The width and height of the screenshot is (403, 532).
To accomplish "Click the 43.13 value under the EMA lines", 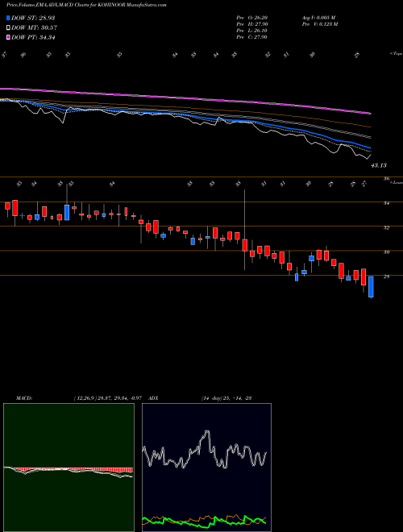I will [x=379, y=165].
